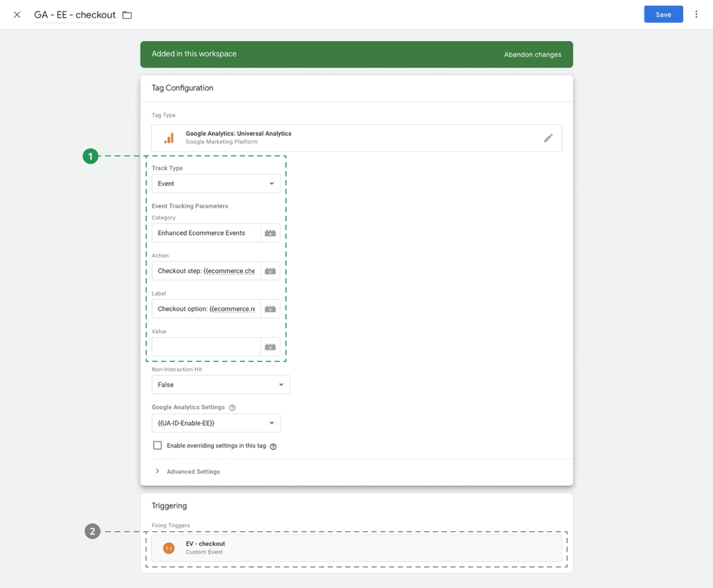713x588 pixels.
Task: Click the Firing Triggers label
Action: tap(171, 525)
